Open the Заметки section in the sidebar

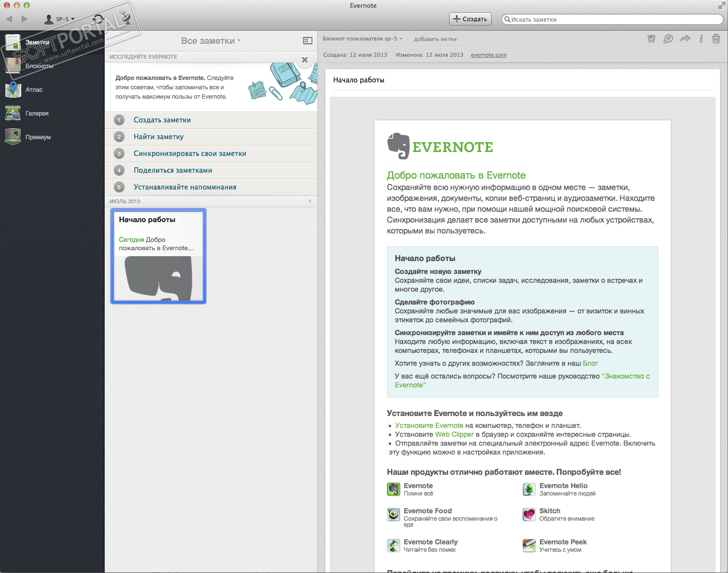(x=52, y=42)
